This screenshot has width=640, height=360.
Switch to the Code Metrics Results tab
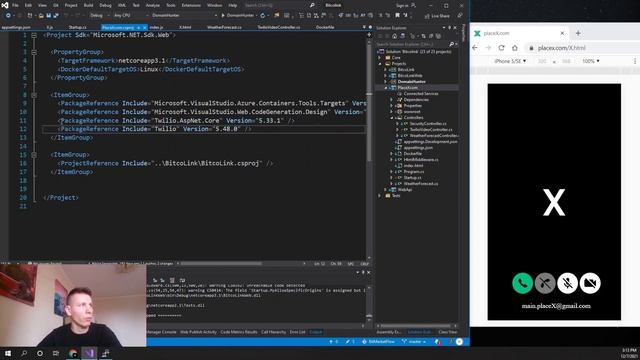(239, 332)
